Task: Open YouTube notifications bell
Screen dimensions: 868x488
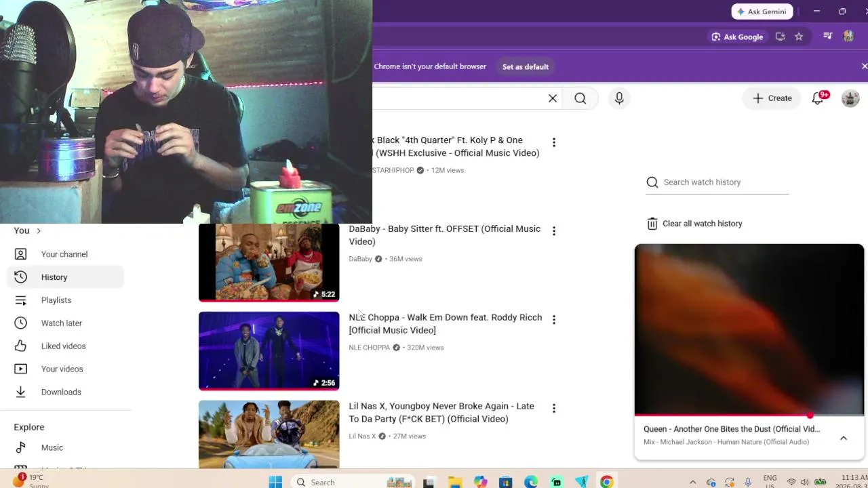Action: [818, 98]
